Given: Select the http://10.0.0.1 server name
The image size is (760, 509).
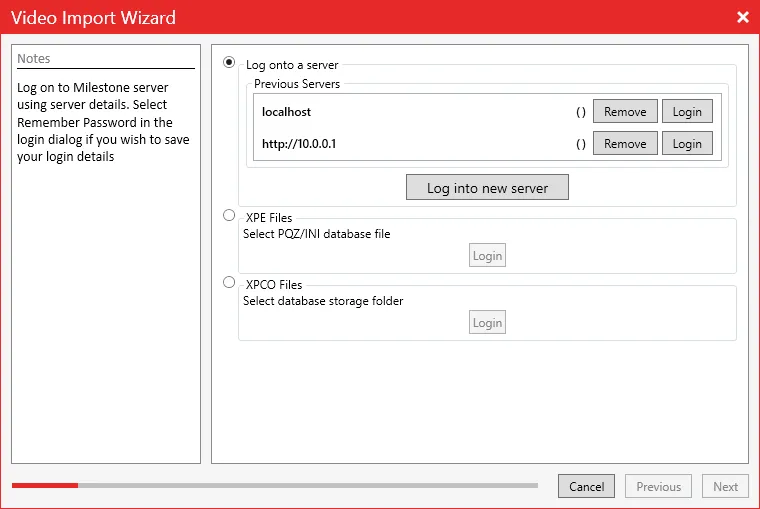Looking at the screenshot, I should [x=299, y=144].
